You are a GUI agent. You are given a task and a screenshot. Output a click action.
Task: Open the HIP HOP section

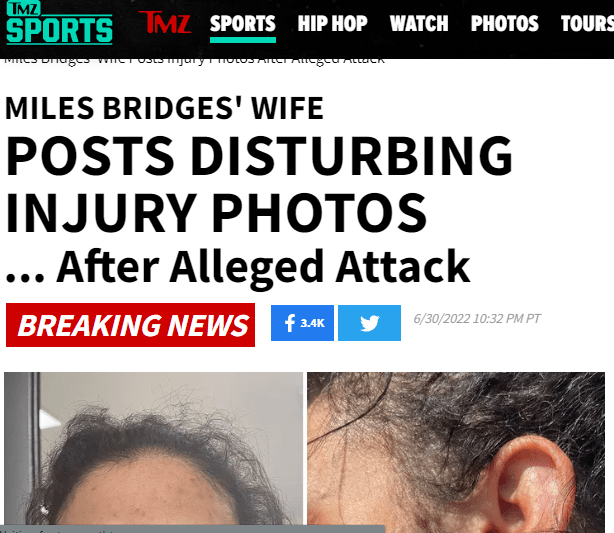click(332, 23)
